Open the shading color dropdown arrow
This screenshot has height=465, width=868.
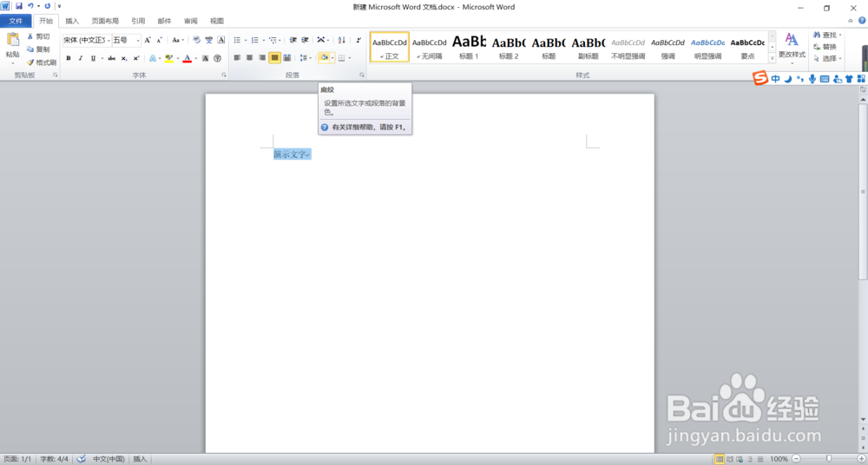(332, 57)
